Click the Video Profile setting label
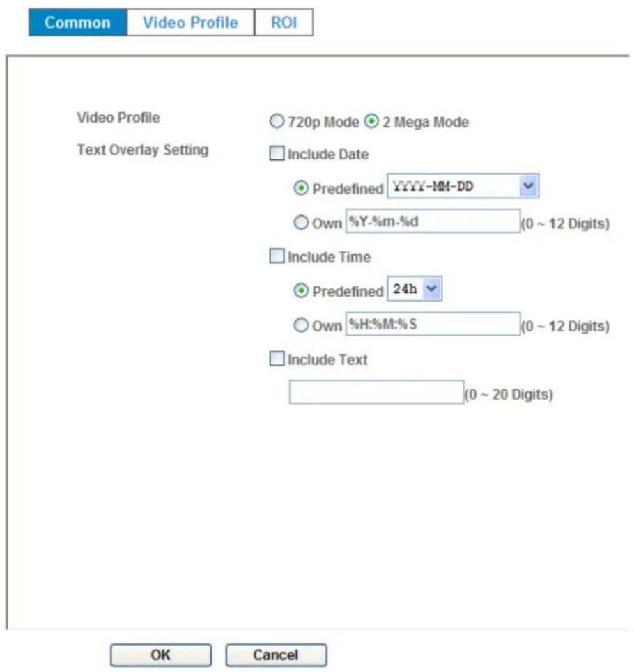The height and width of the screenshot is (672, 634). click(118, 118)
